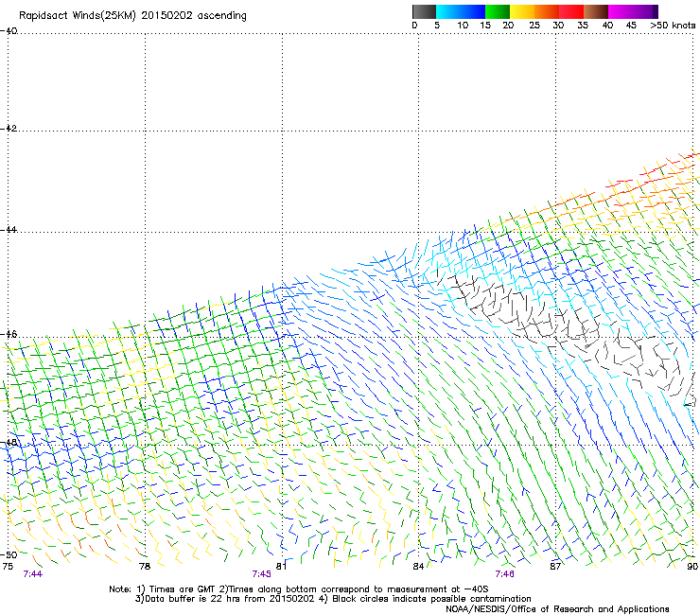Viewport: 700px width, 615px height.
Task: Click the legend value '10'
Action: [x=463, y=26]
